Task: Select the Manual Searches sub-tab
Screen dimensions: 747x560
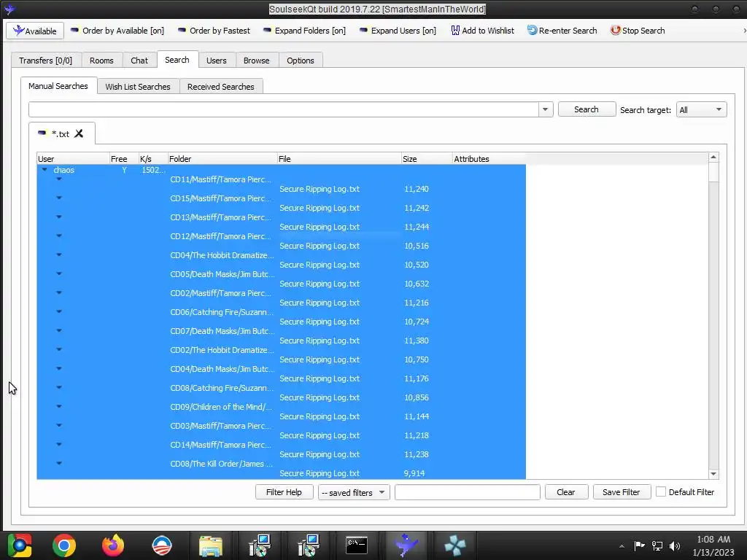Action: [58, 86]
